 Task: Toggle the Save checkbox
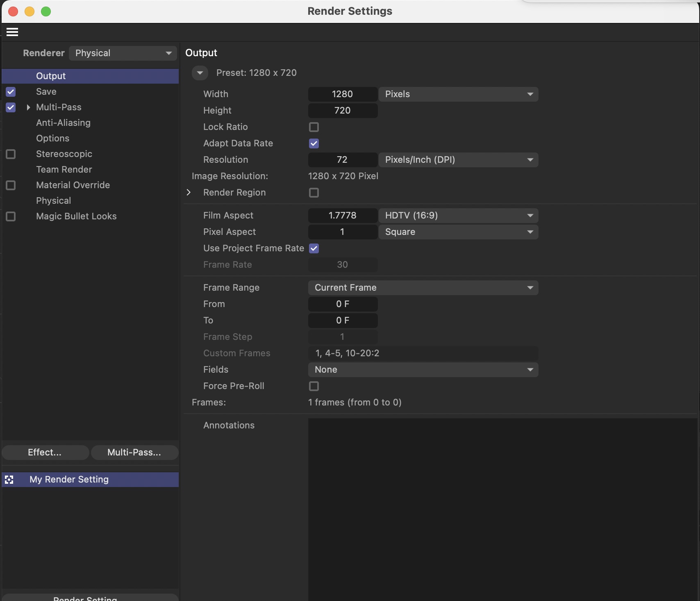pyautogui.click(x=11, y=92)
